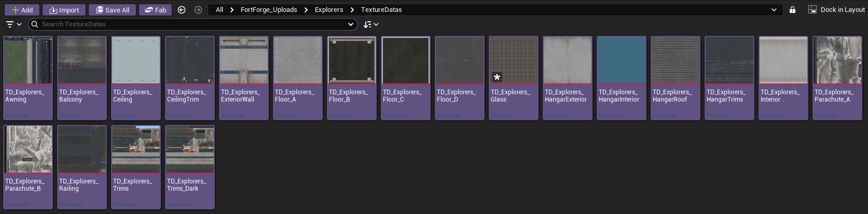Select TD_Explorers_Floor_D asset
This screenshot has height=214, width=868.
460,78
